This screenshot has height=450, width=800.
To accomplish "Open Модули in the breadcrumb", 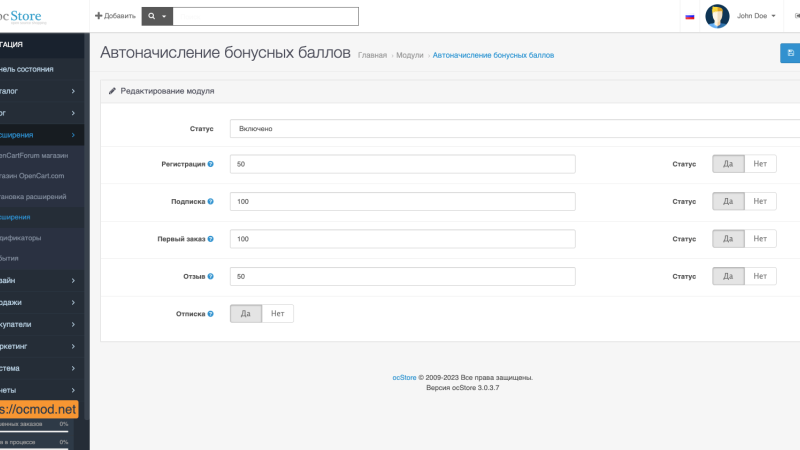I will coord(410,55).
